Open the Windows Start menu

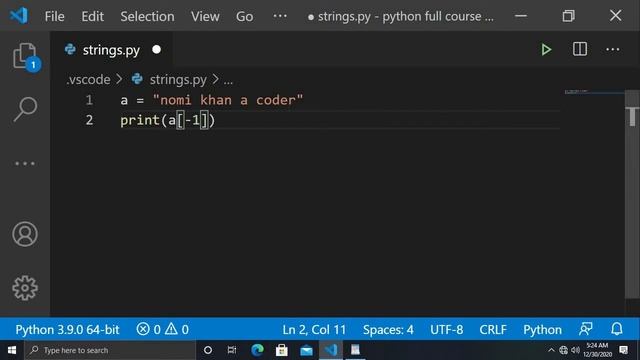[12, 350]
